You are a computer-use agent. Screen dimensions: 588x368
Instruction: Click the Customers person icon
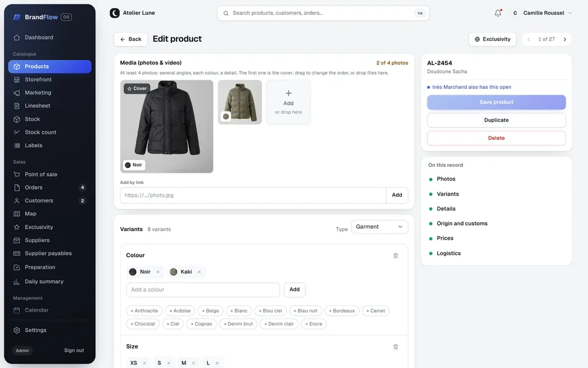[x=17, y=201]
